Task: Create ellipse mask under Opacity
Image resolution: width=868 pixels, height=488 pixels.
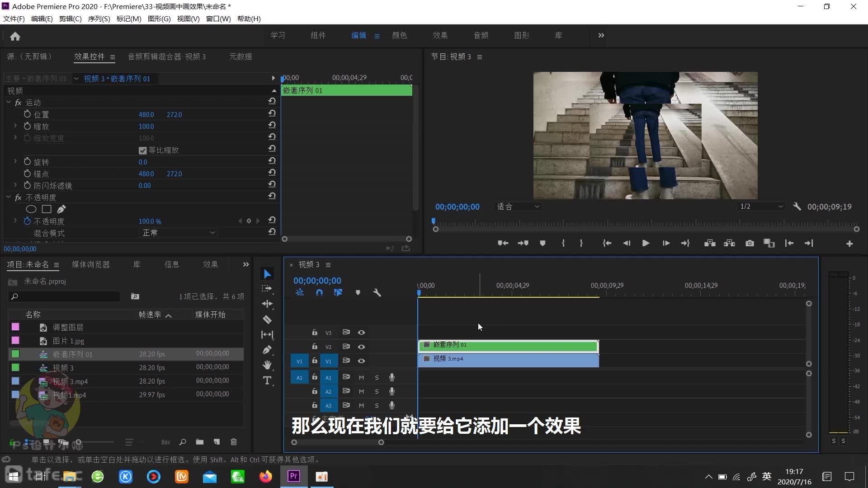Action: coord(31,209)
